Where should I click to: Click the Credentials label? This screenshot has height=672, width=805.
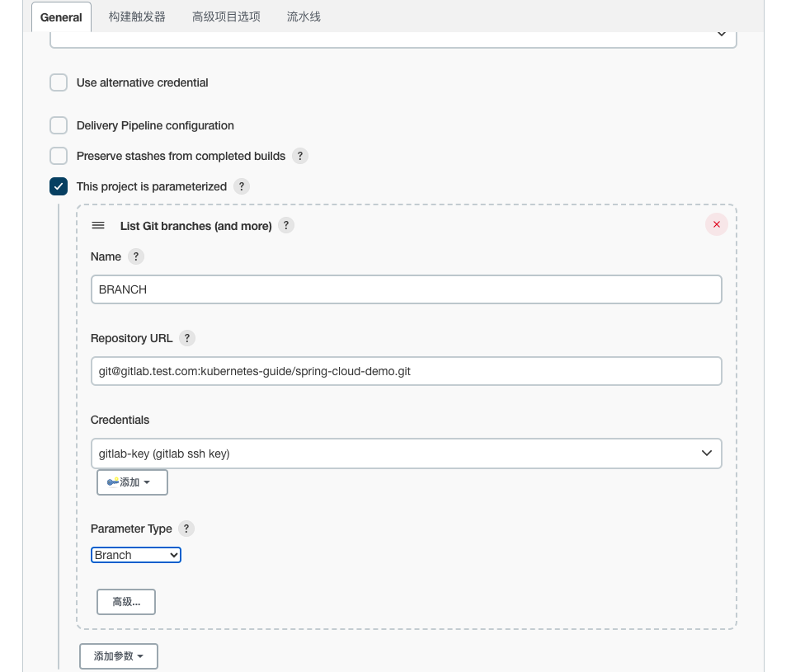pyautogui.click(x=120, y=420)
